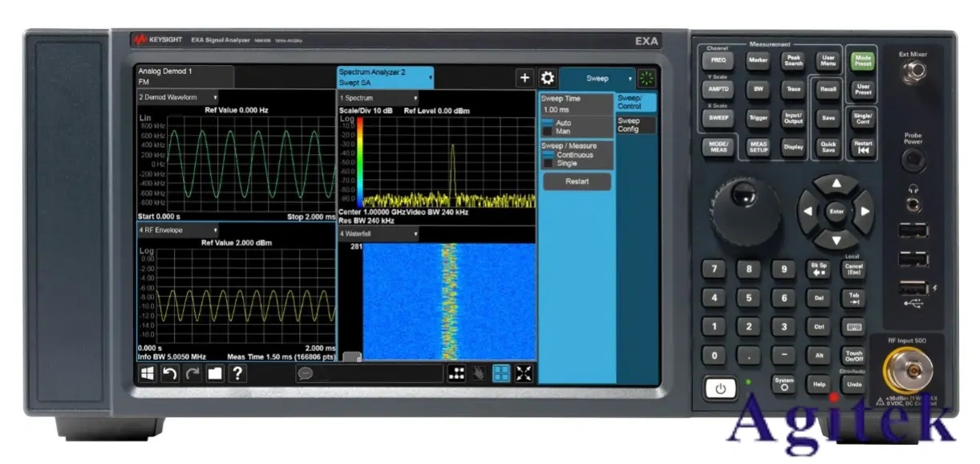
Task: Switch Sweep Time to Man
Action: coord(549,132)
